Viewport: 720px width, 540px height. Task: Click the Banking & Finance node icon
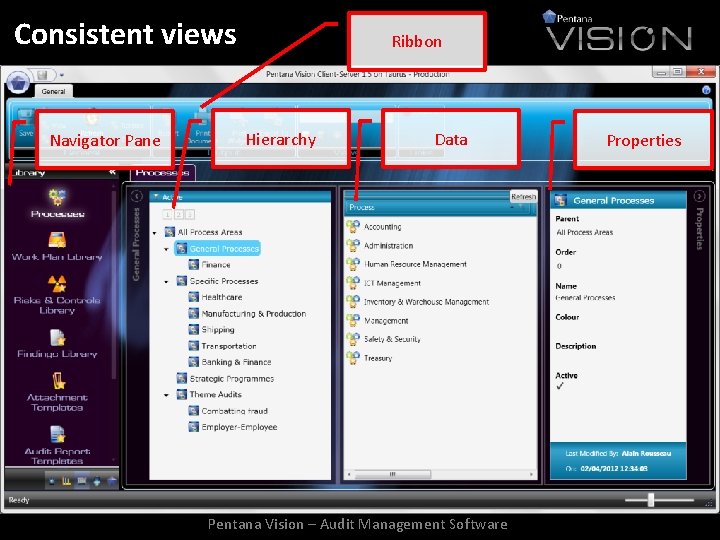tap(194, 362)
